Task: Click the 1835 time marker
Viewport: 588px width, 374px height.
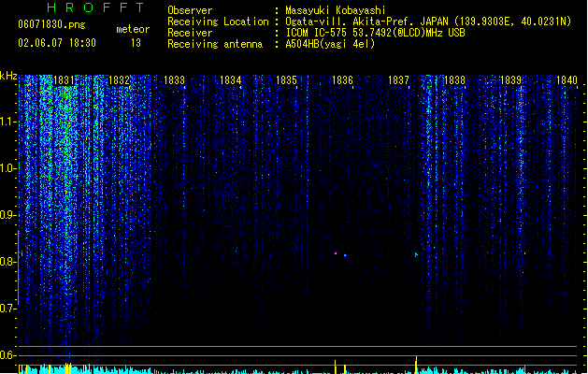Action: click(x=286, y=80)
